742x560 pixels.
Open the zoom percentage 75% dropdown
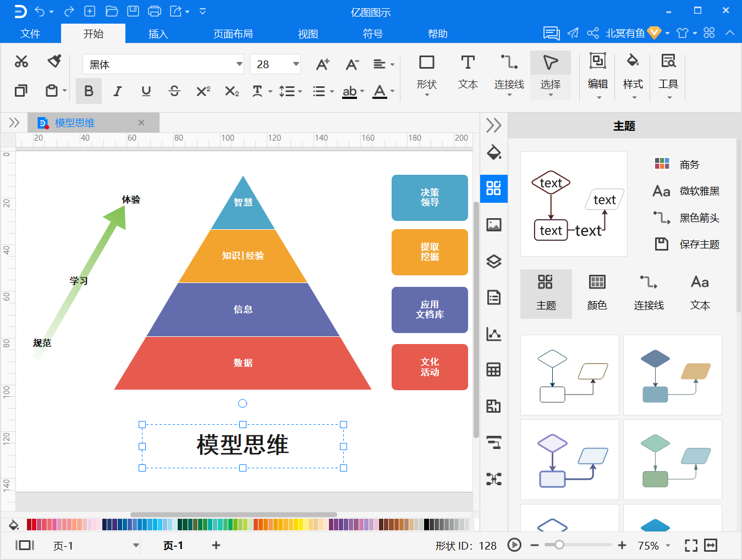coord(668,546)
